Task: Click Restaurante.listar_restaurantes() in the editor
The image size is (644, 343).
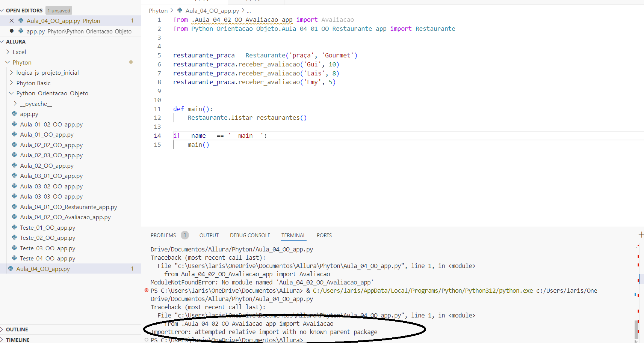Action: pyautogui.click(x=247, y=117)
